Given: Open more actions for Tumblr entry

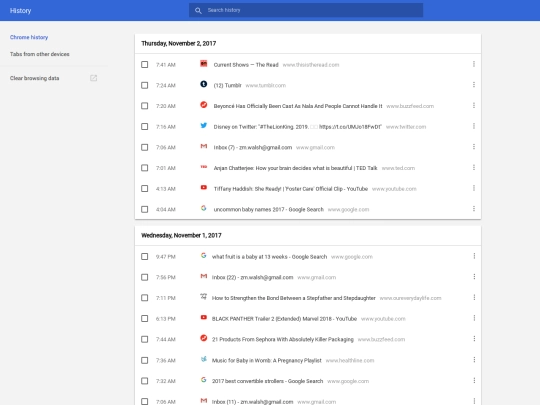Looking at the screenshot, I should coord(474,85).
